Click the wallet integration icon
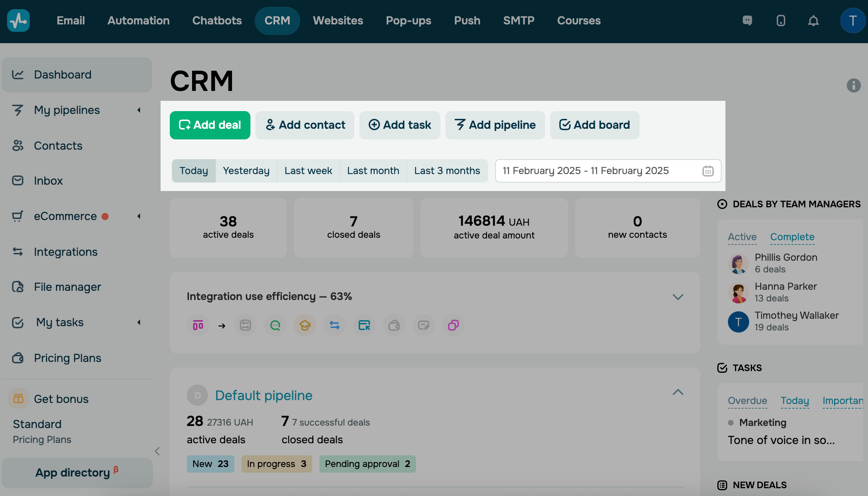Viewport: 868px width, 496px height. (394, 325)
